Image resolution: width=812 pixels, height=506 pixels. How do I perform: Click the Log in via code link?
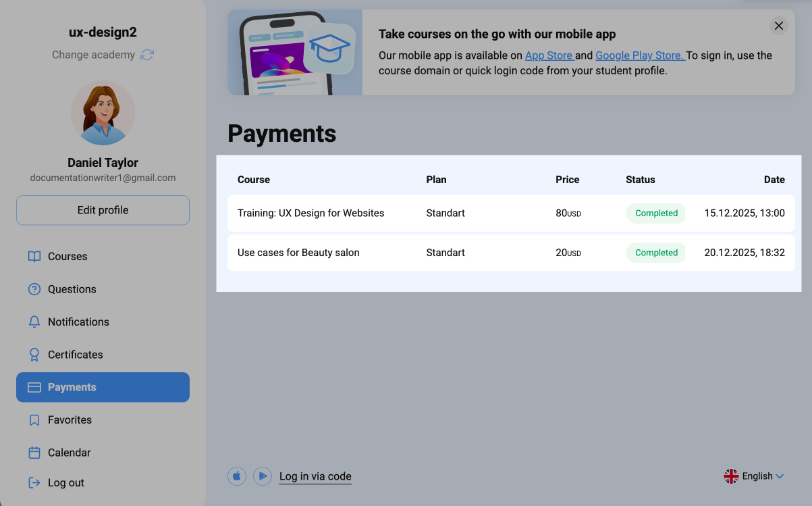[x=315, y=476]
